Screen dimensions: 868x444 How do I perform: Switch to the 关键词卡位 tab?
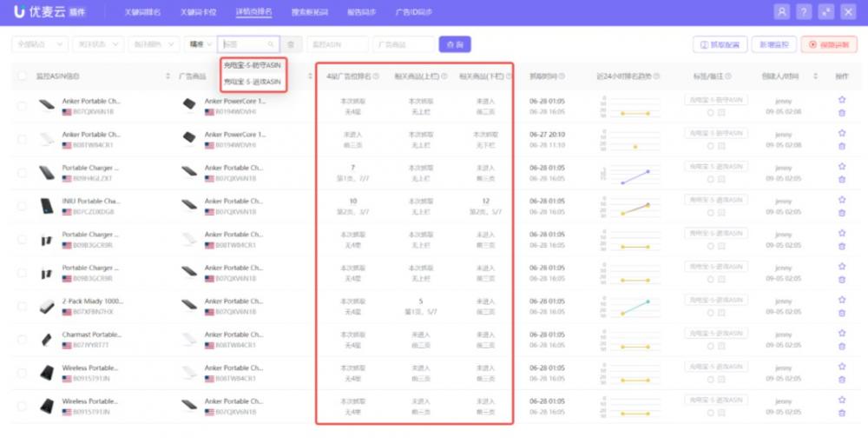coord(198,12)
